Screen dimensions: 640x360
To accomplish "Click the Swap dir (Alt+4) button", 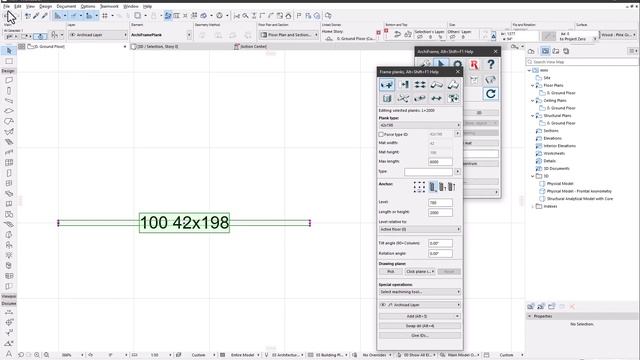I will click(x=420, y=326).
